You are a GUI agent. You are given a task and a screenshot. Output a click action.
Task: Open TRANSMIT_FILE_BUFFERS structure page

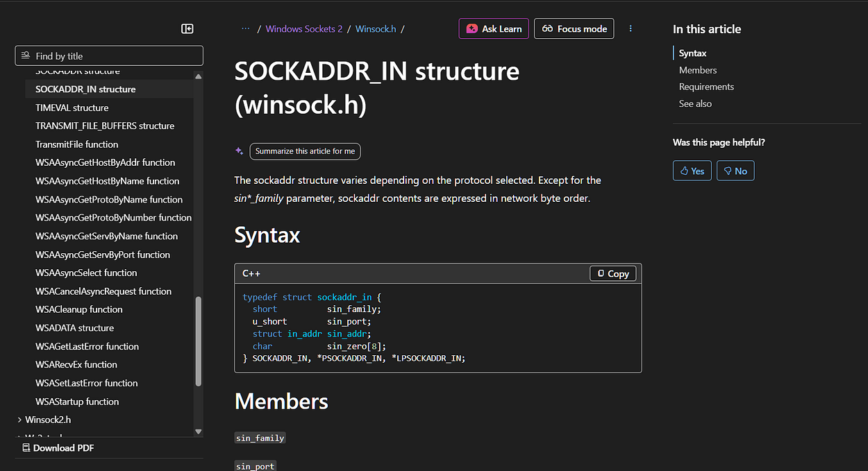[105, 126]
